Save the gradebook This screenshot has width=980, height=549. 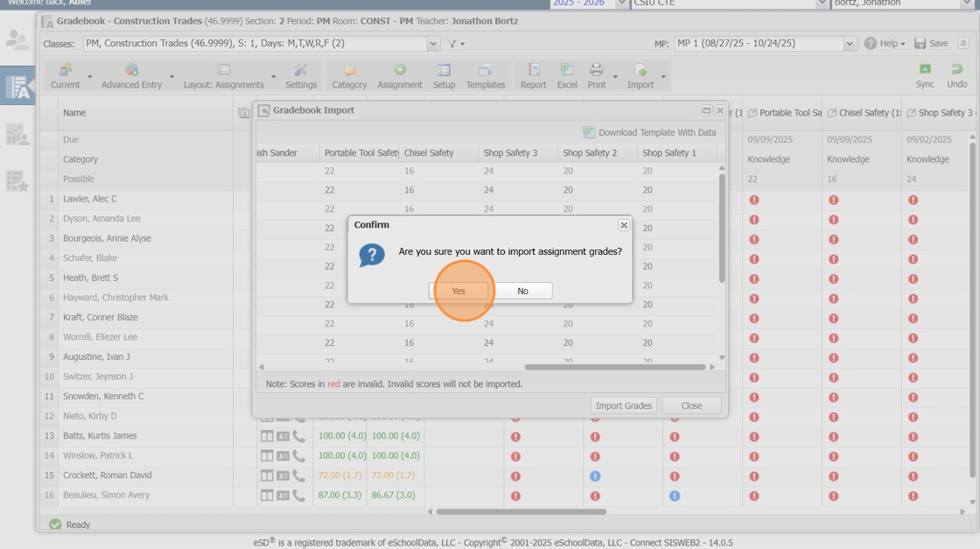pyautogui.click(x=931, y=43)
